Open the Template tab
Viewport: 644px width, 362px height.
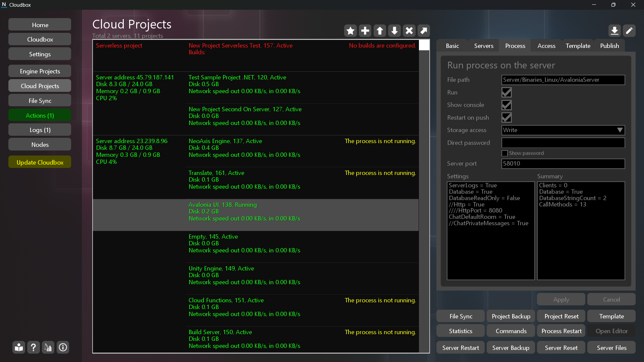578,46
